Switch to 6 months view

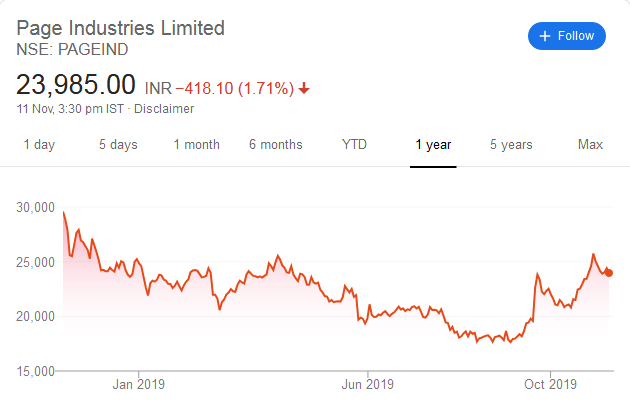275,145
